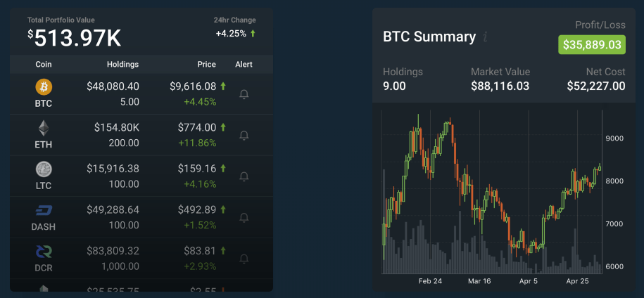Sort by the Price column header
Image resolution: width=644 pixels, height=298 pixels.
click(x=207, y=65)
